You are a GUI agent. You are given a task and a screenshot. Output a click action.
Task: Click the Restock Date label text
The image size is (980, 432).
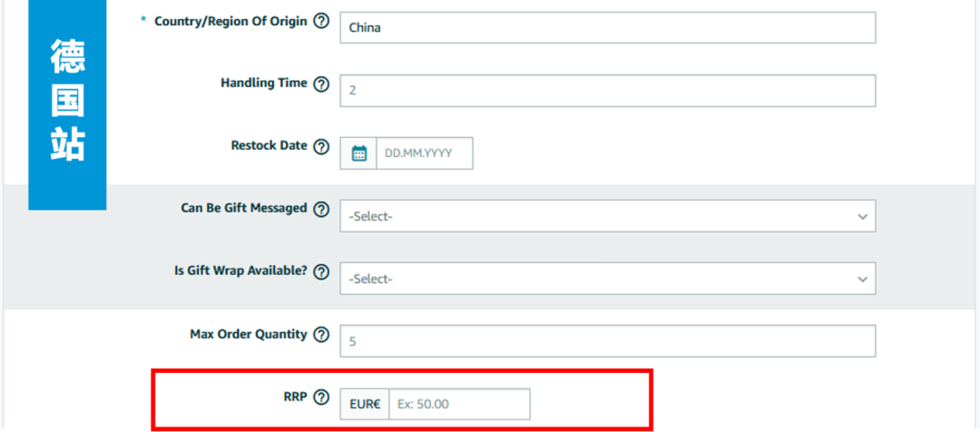point(269,145)
